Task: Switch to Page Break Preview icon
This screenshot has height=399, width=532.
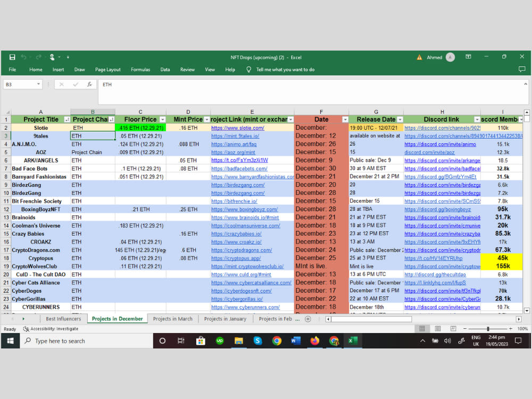Action: (x=453, y=328)
